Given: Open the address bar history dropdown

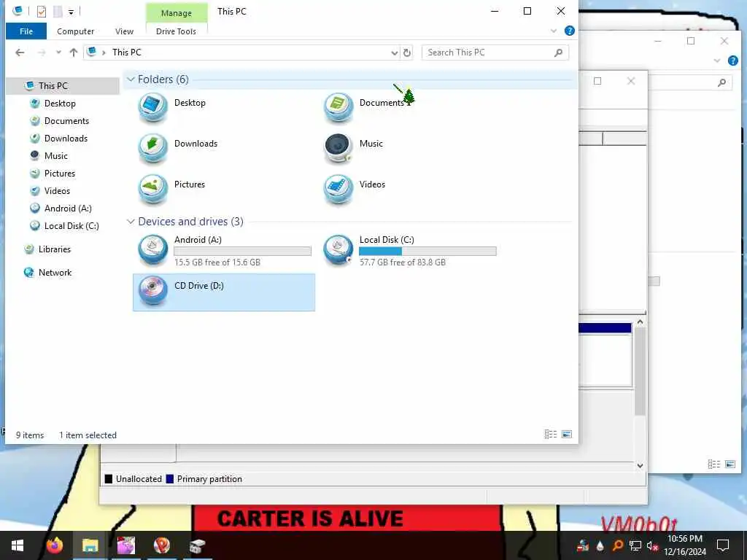Looking at the screenshot, I should point(395,52).
